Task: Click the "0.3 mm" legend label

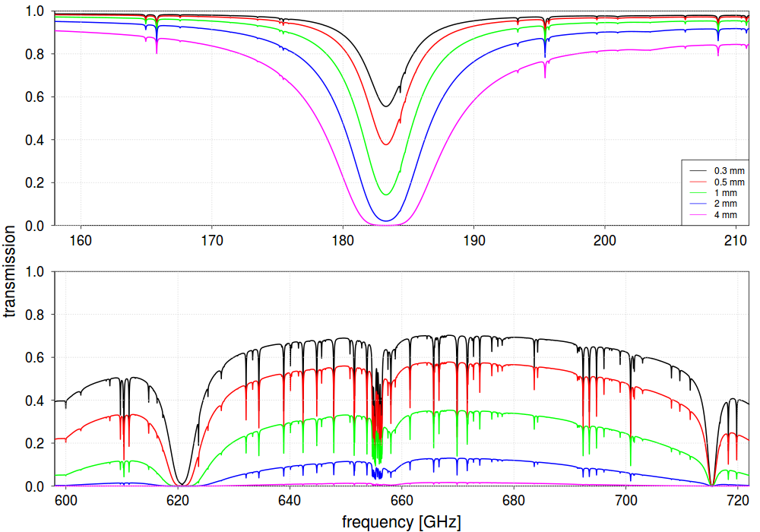Action: [x=729, y=171]
